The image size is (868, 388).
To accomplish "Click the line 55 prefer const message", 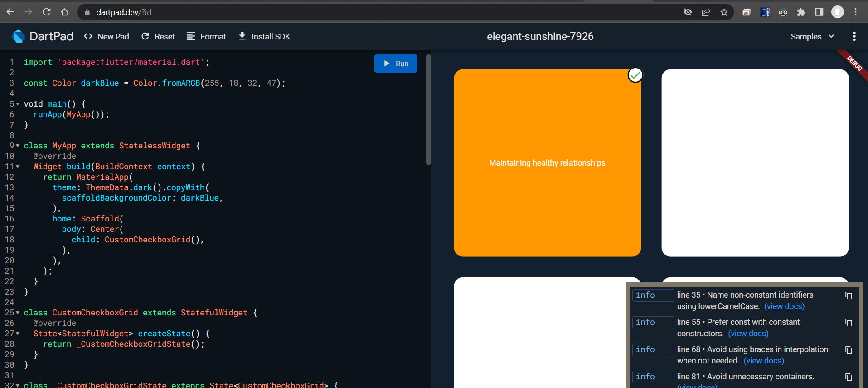I will [738, 328].
